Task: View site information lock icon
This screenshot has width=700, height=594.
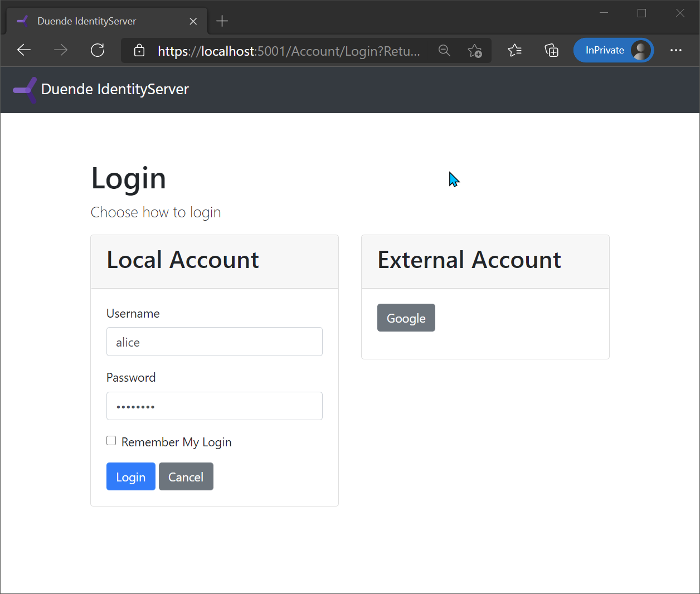Action: pyautogui.click(x=139, y=51)
